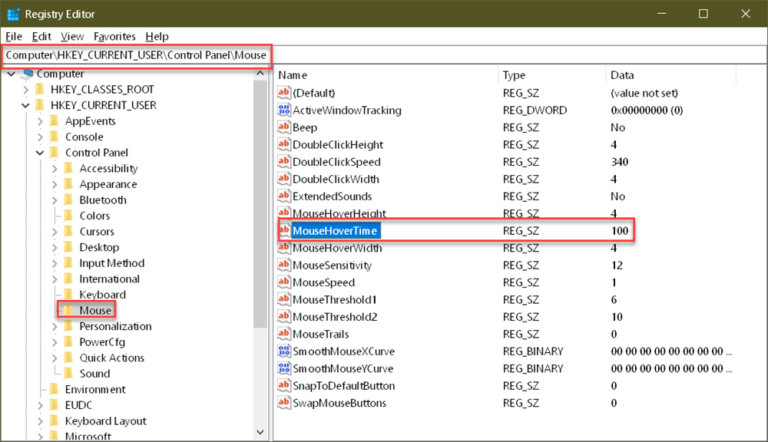
Task: Expand the Accessibility key
Action: 55,169
